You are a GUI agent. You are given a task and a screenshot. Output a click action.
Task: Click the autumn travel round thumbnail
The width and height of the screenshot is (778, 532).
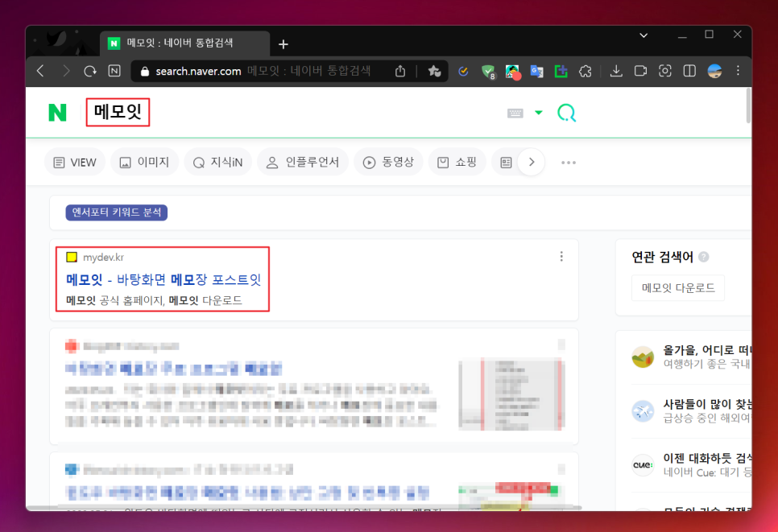pyautogui.click(x=643, y=357)
